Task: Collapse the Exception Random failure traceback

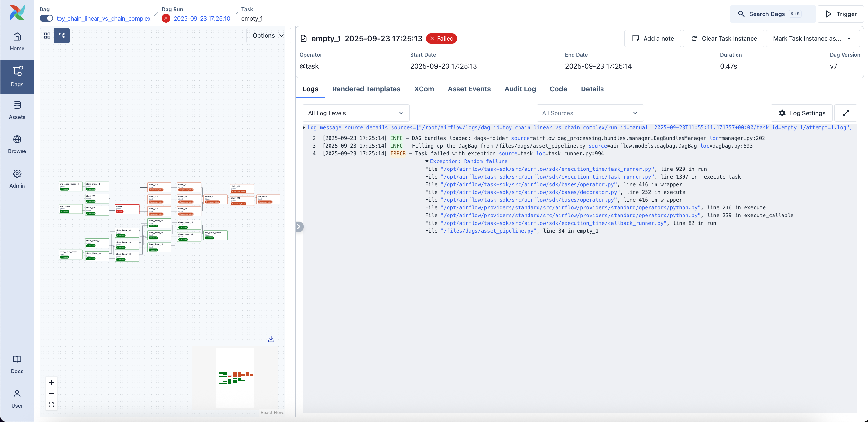Action: [427, 161]
